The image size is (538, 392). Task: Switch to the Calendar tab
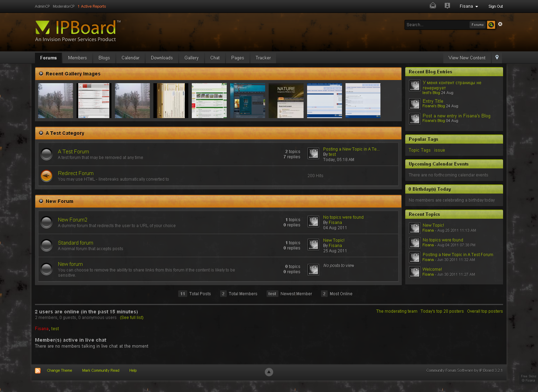tap(130, 58)
